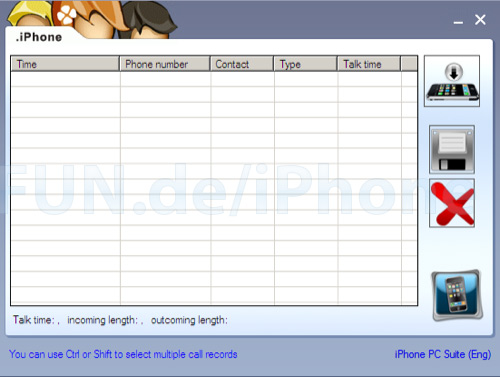The height and width of the screenshot is (377, 500).
Task: Close the window using the white X
Action: click(480, 20)
